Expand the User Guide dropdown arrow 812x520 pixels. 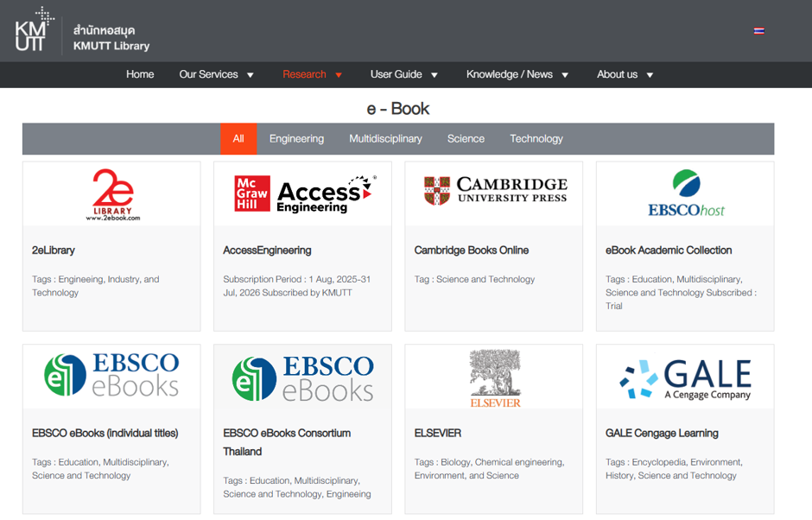(x=435, y=75)
